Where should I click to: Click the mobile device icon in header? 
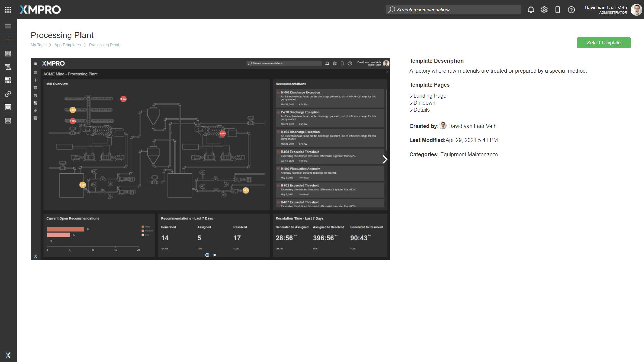[x=557, y=10]
